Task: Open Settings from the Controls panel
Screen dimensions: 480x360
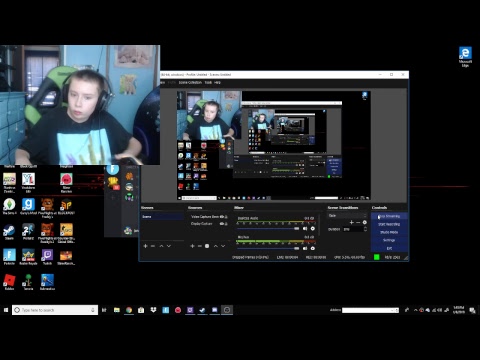Action: point(389,240)
